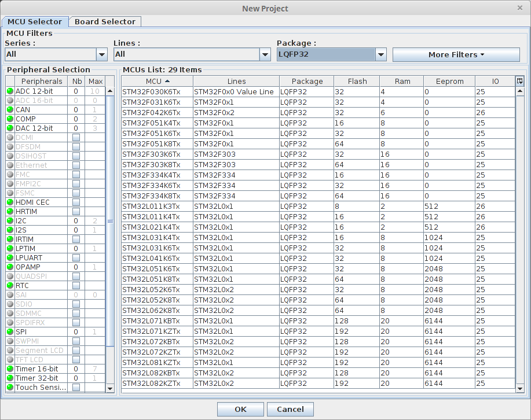
Task: Click the Cancel button
Action: coord(290,409)
